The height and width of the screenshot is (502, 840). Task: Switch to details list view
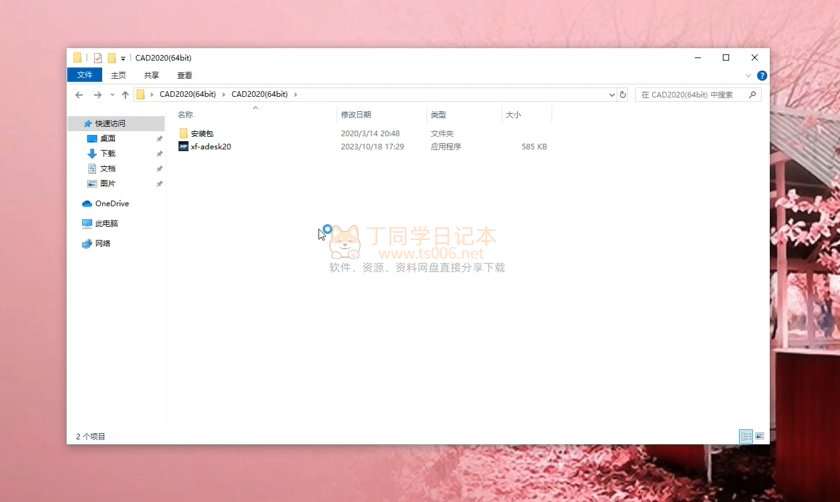(x=745, y=437)
